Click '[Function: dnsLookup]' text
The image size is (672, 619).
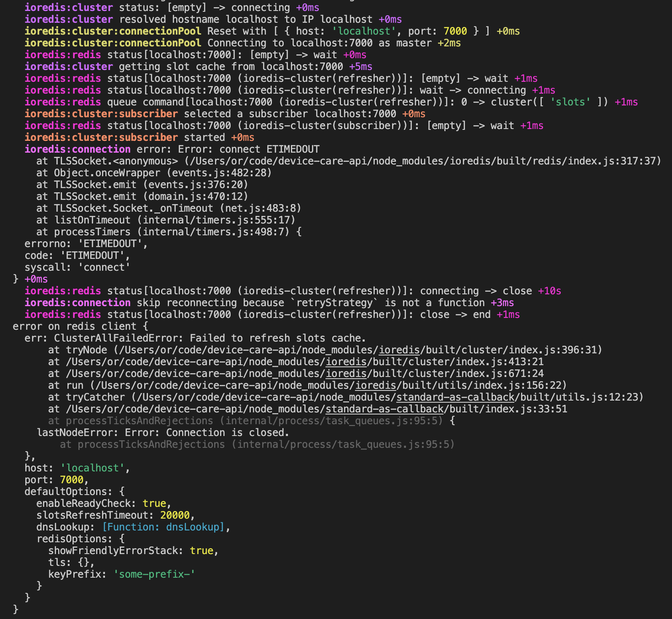tap(164, 527)
